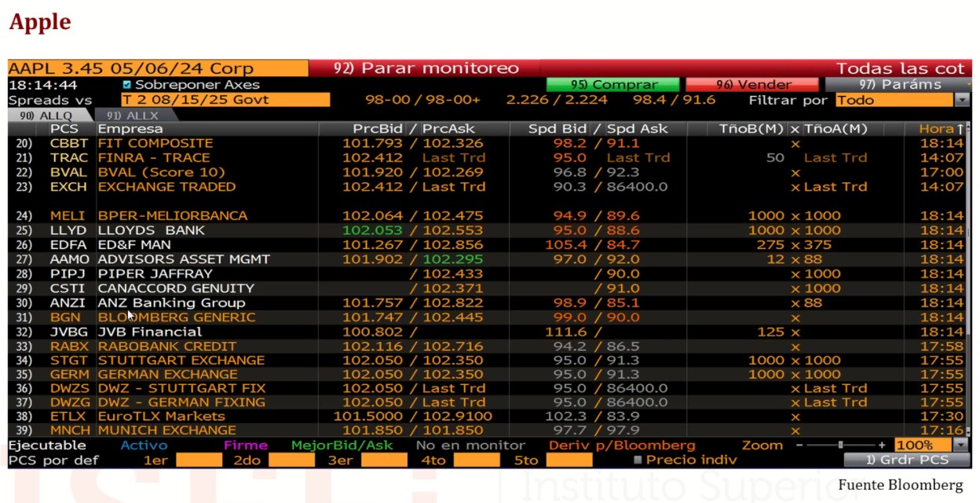The width and height of the screenshot is (980, 503).
Task: Select the JVB Financial row
Action: [x=487, y=332]
